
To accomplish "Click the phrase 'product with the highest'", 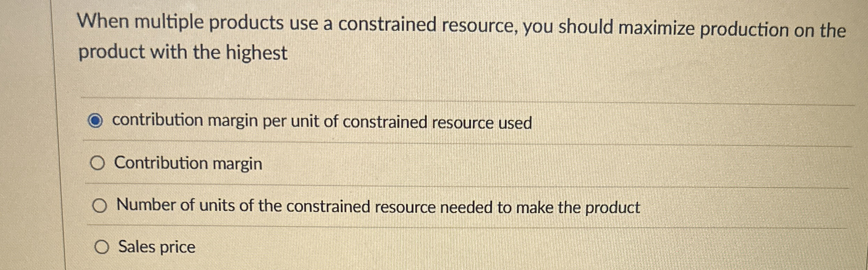I will tap(183, 52).
